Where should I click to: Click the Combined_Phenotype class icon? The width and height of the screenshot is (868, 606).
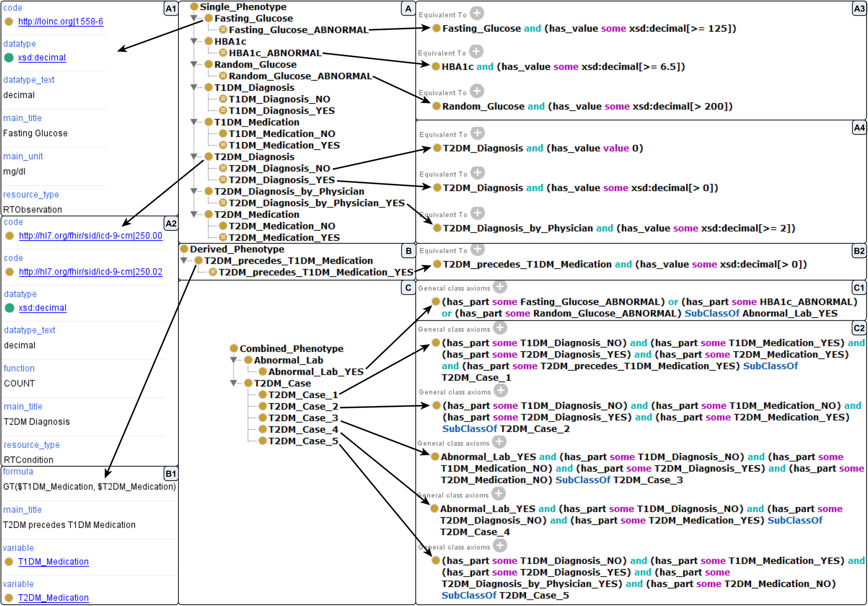[x=234, y=348]
